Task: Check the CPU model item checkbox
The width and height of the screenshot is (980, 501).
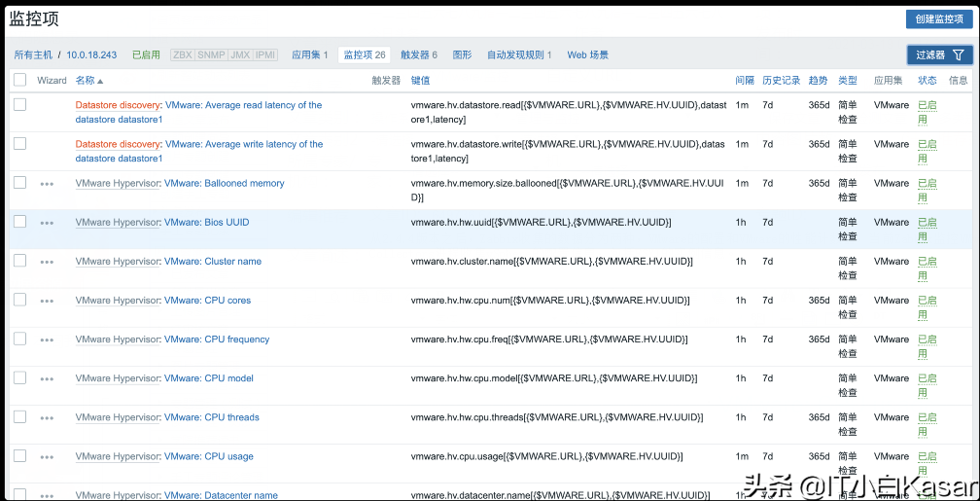Action: tap(20, 377)
